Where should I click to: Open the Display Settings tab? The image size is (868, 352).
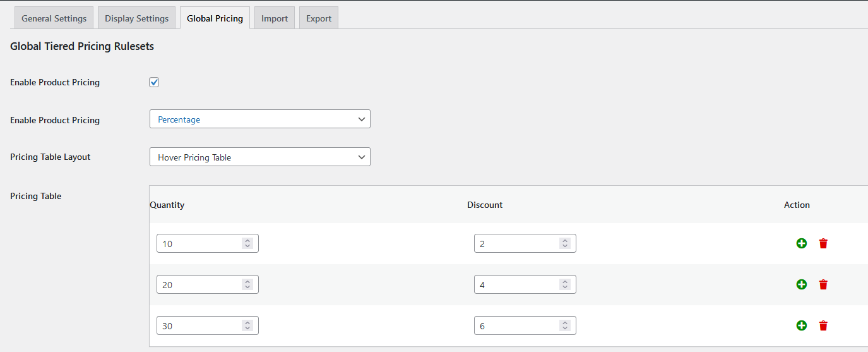(136, 18)
